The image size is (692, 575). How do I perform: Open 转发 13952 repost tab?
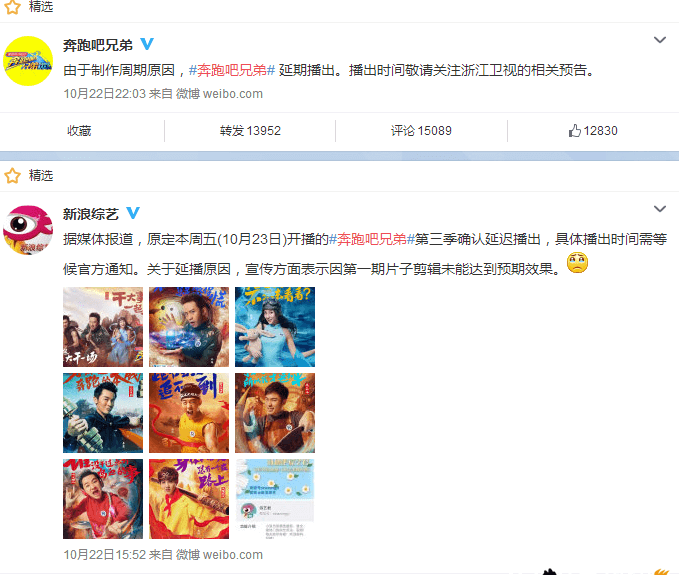point(250,131)
